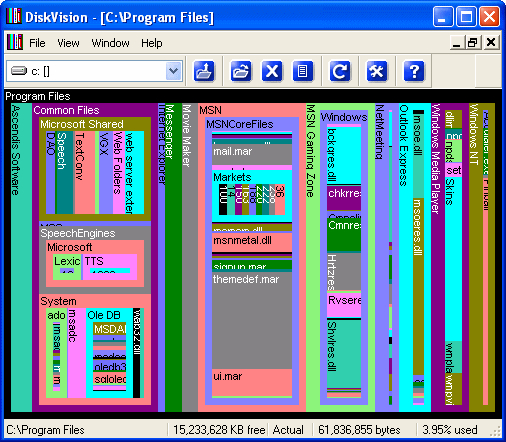Click the help question mark icon
The image size is (506, 442).
click(414, 71)
